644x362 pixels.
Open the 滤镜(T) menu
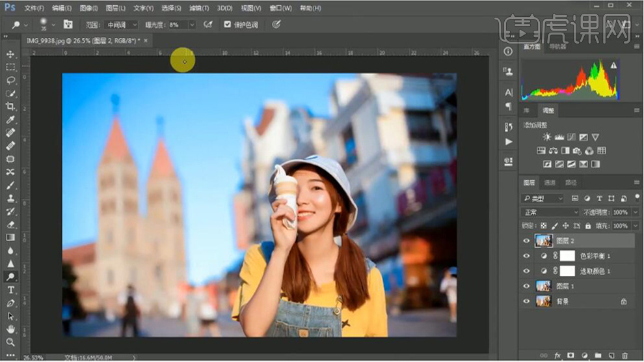199,8
